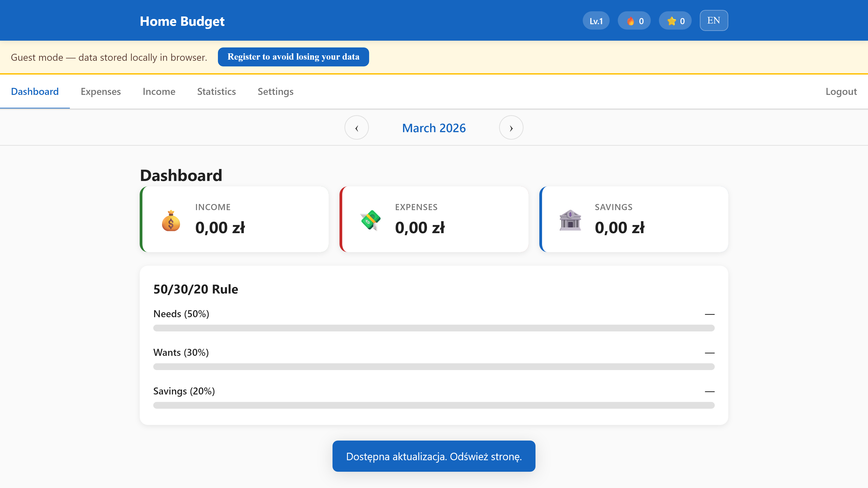Click the money bag Income icon
The width and height of the screenshot is (868, 488).
[x=171, y=221]
